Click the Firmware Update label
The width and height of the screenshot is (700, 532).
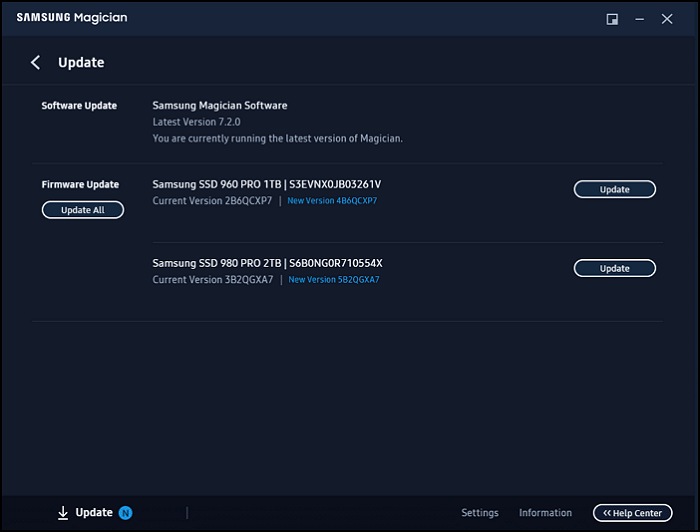coord(80,184)
